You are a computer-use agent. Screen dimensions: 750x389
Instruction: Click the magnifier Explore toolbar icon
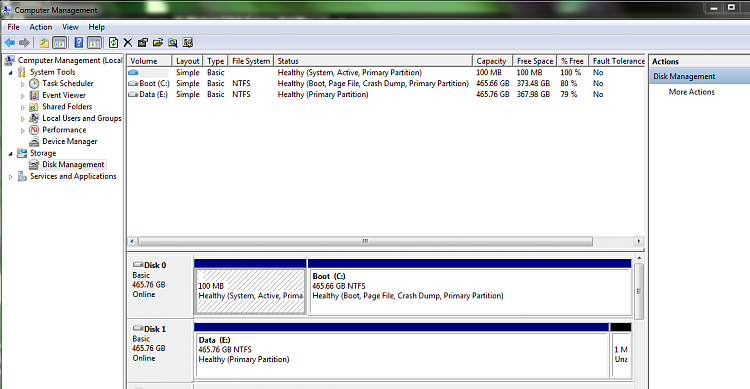(x=173, y=43)
